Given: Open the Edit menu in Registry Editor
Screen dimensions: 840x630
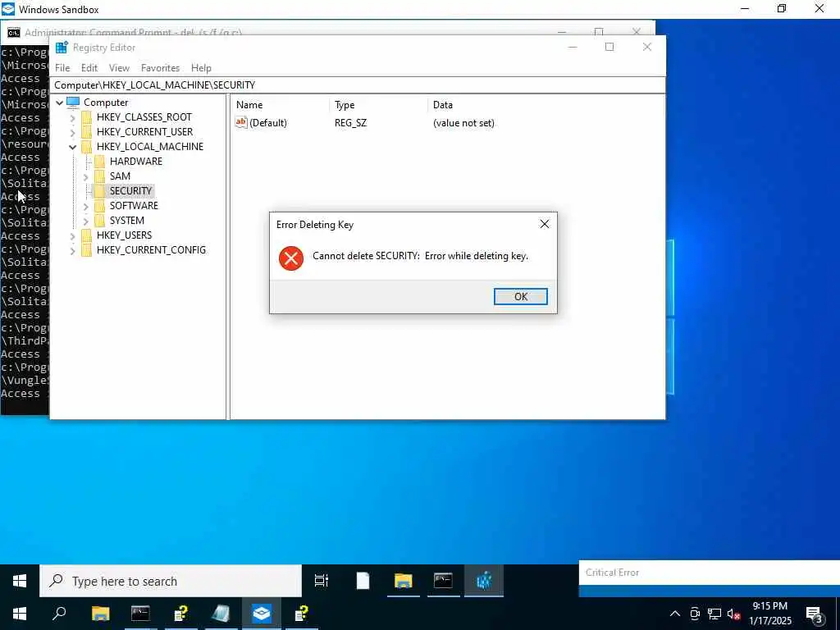Looking at the screenshot, I should (89, 68).
